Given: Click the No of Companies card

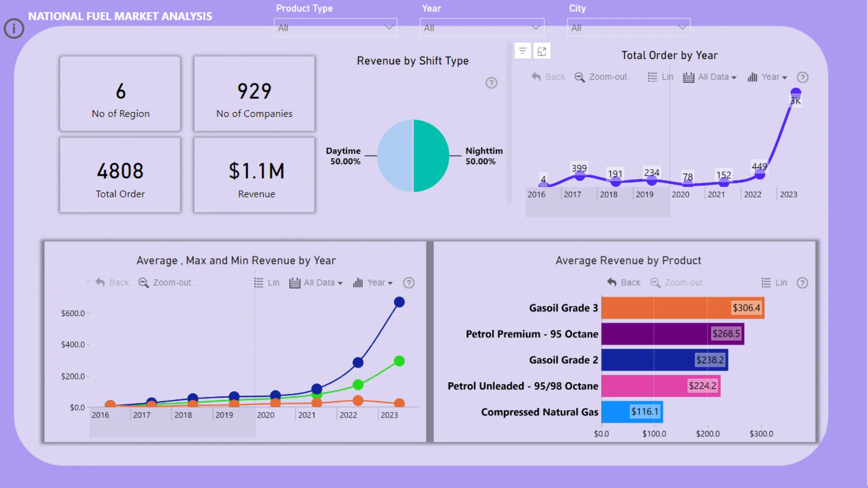Looking at the screenshot, I should point(254,94).
